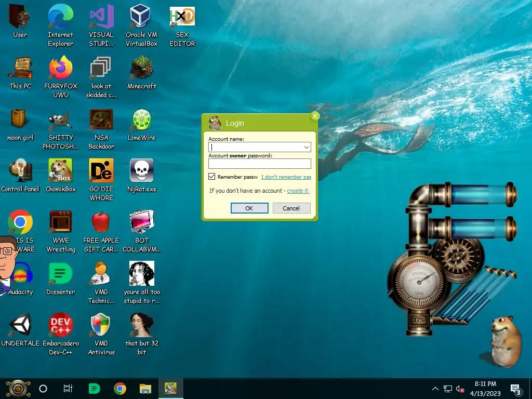Follow the 'create it' account link

pos(298,191)
